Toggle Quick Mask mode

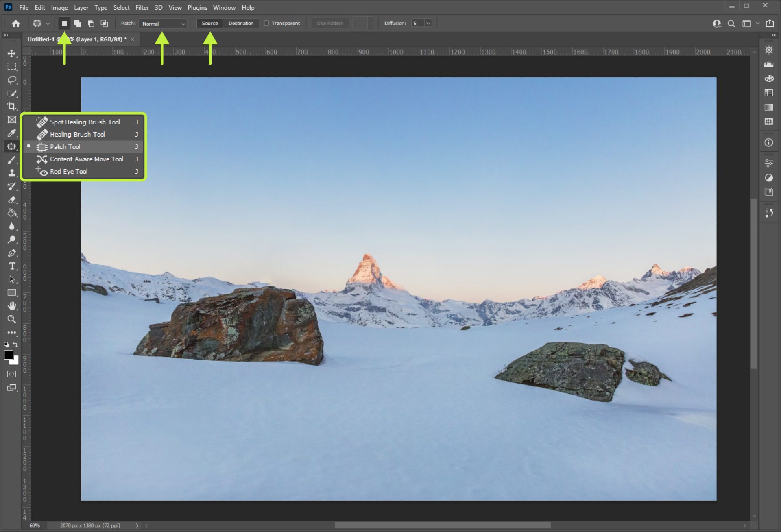(x=12, y=374)
